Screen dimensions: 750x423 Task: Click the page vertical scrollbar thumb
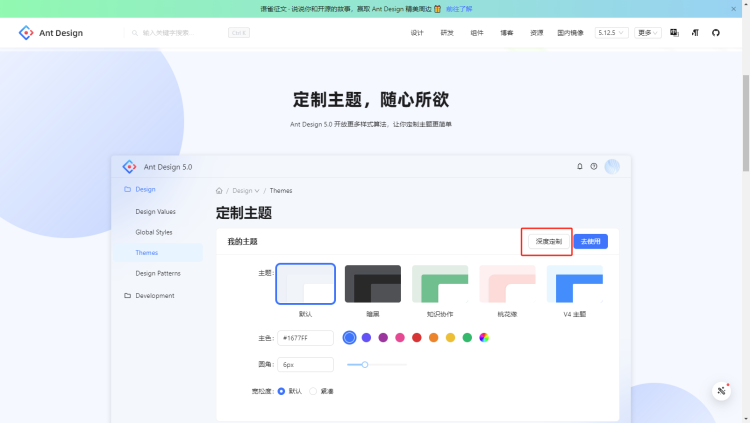746,123
